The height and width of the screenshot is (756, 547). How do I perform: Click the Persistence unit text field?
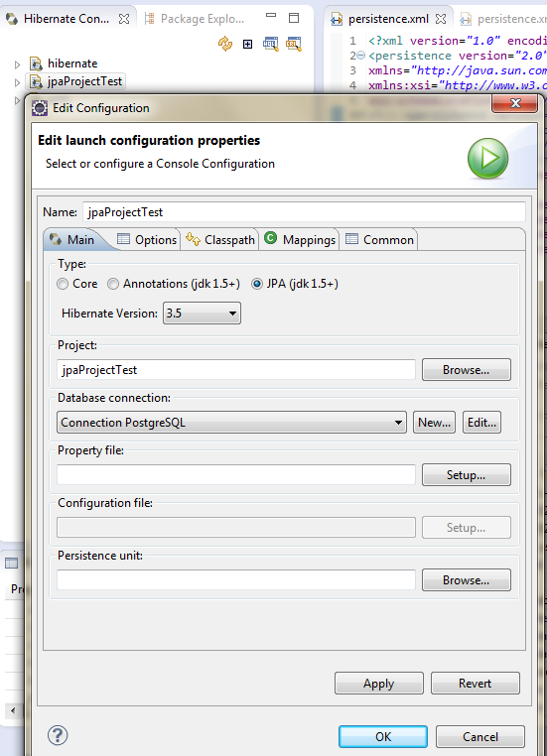(236, 579)
